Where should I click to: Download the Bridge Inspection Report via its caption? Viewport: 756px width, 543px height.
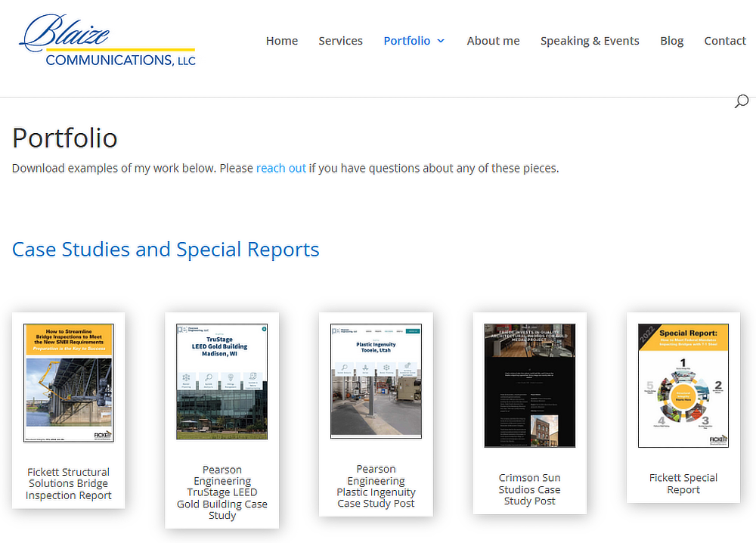click(68, 483)
